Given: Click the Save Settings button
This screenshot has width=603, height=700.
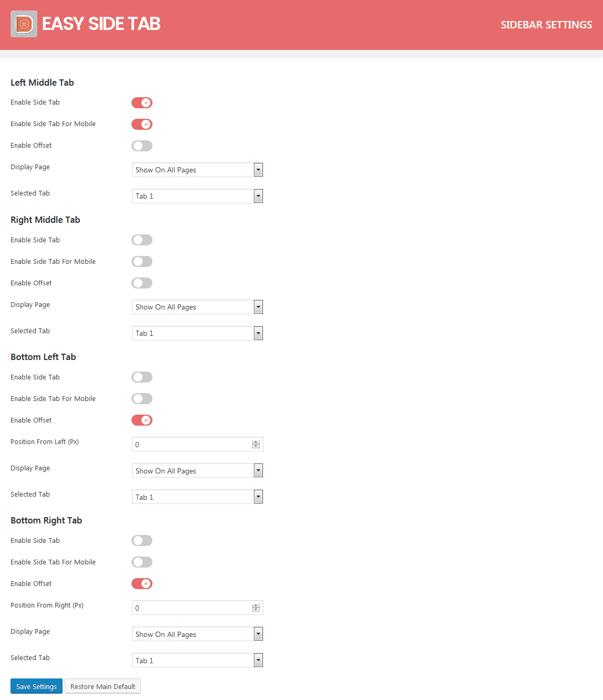Looking at the screenshot, I should (36, 686).
